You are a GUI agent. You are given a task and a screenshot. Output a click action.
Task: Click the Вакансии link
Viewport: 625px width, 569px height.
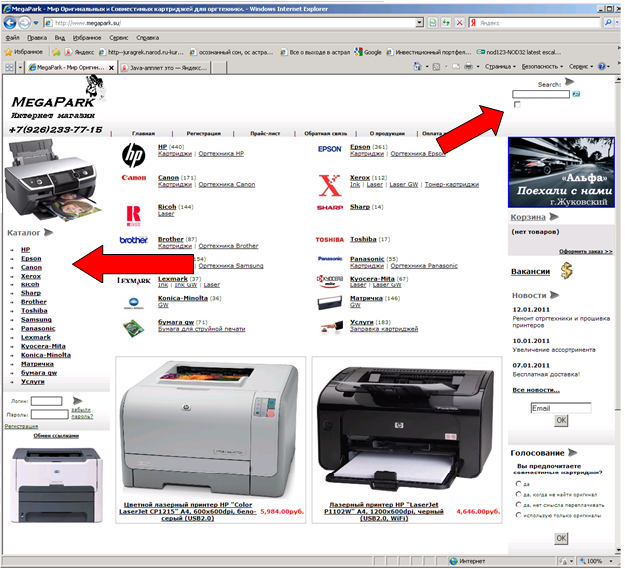531,271
